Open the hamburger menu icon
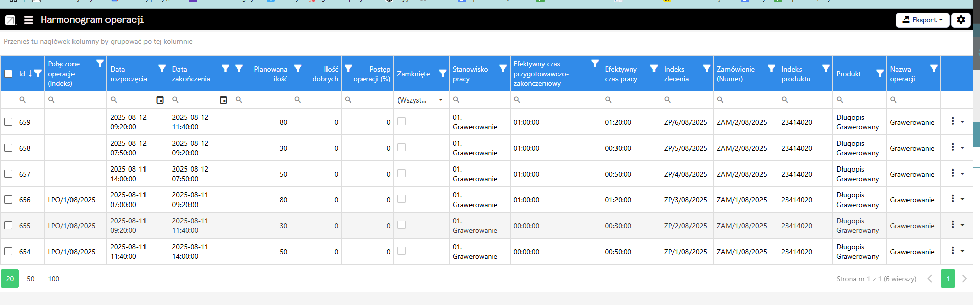The height and width of the screenshot is (305, 980). tap(29, 20)
